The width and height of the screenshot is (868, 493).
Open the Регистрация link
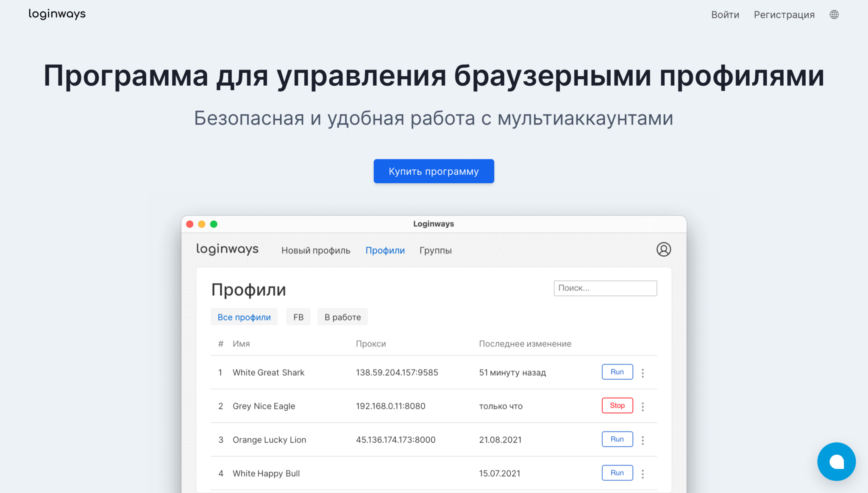(x=784, y=15)
